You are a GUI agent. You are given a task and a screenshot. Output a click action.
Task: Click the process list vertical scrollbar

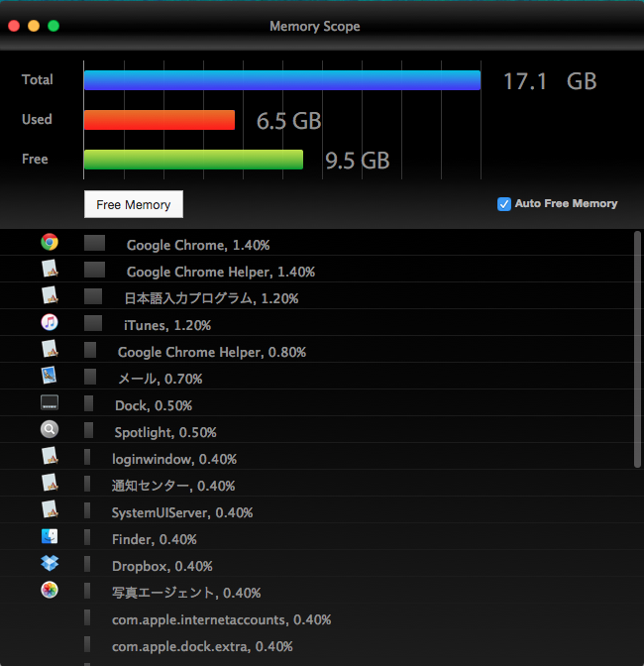click(x=637, y=349)
